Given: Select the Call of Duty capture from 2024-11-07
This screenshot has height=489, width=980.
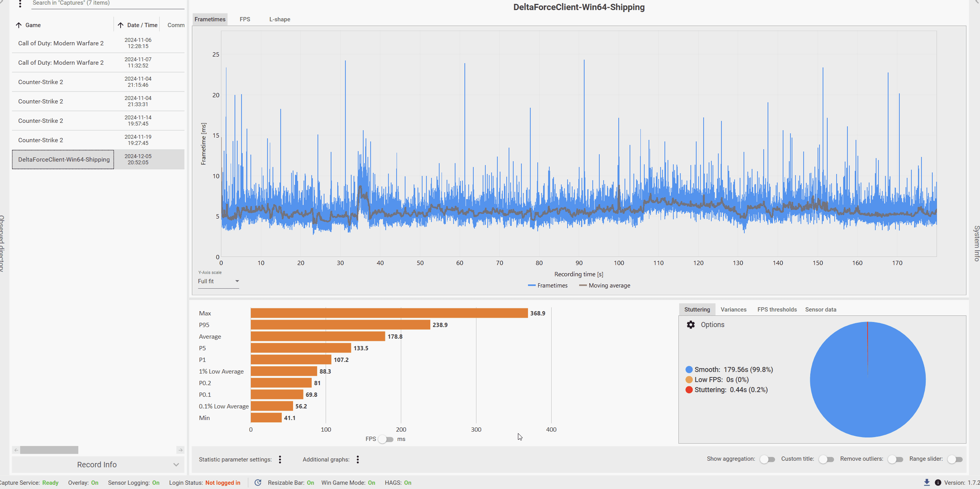Looking at the screenshot, I should pos(98,62).
